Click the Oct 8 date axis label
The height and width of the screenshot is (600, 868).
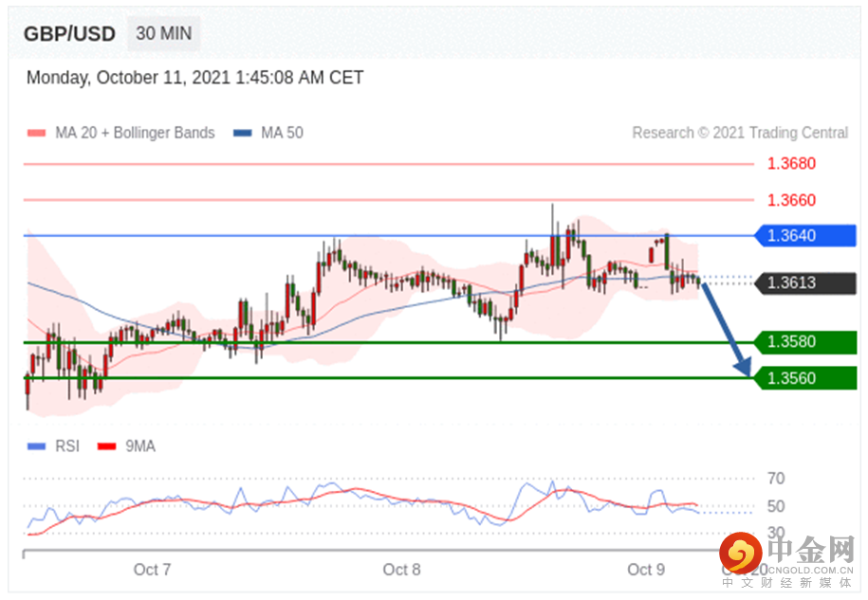click(x=401, y=570)
